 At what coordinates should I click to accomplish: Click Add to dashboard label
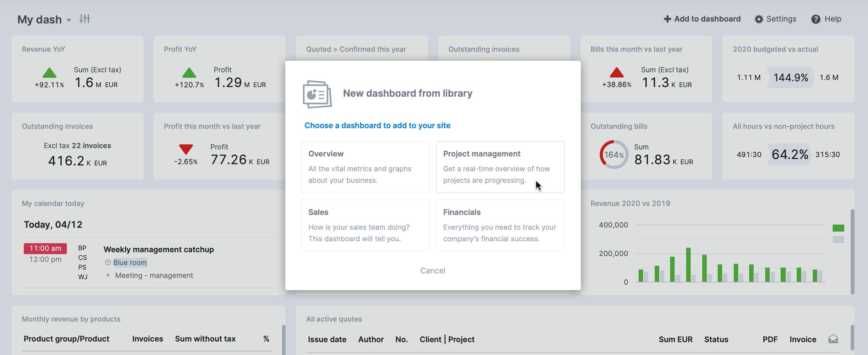tap(707, 19)
